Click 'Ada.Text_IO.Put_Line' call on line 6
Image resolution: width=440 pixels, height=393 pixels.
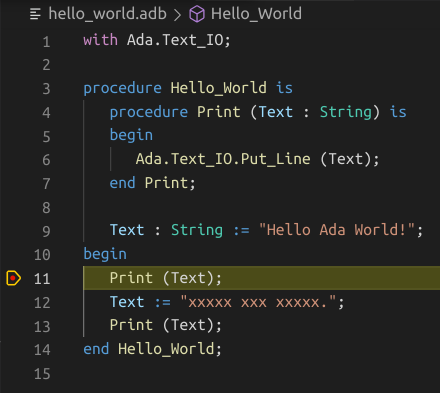pos(223,159)
